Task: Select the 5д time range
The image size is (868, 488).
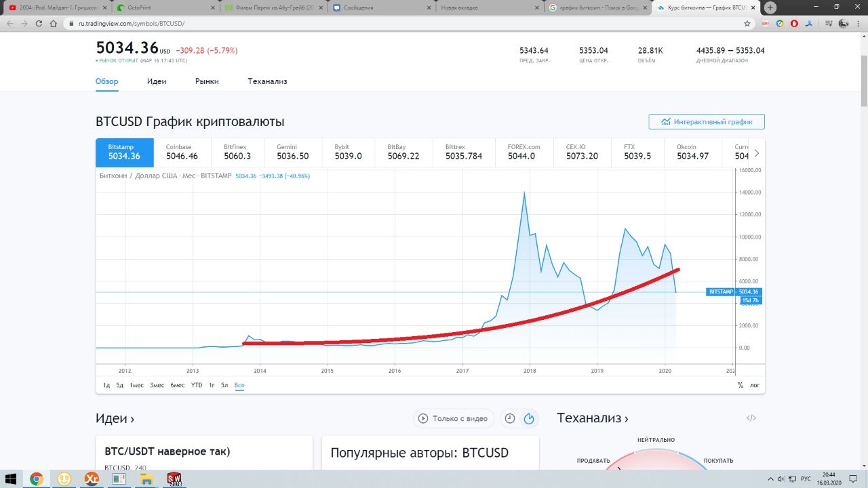Action: click(x=119, y=385)
